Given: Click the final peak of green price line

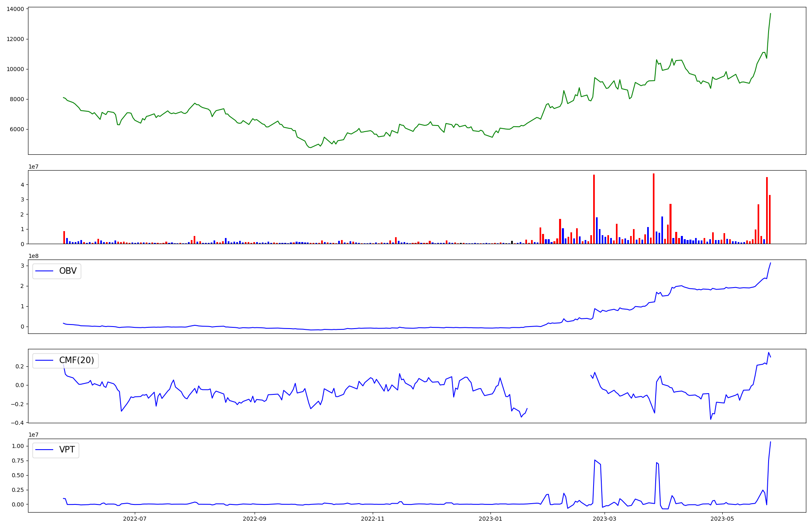Looking at the screenshot, I should (x=770, y=14).
